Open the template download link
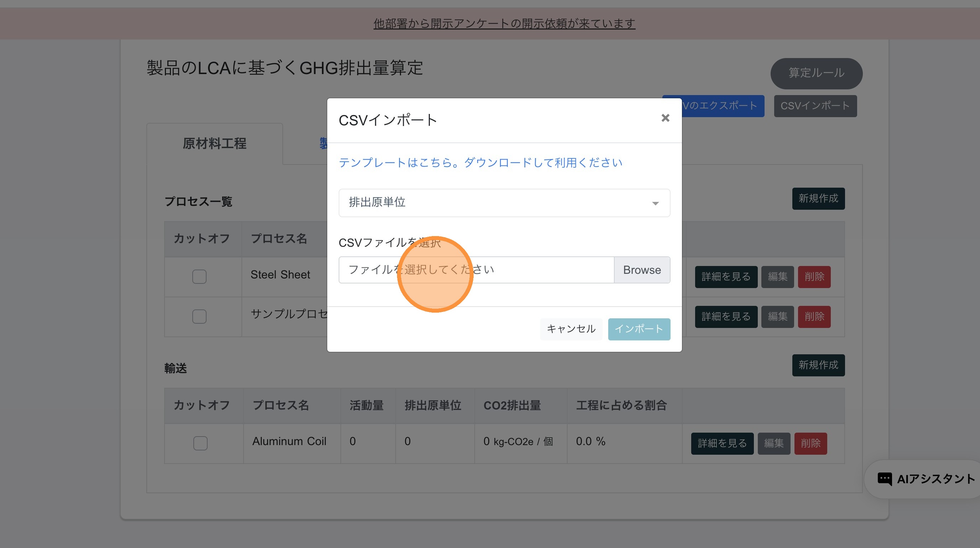 click(x=480, y=163)
